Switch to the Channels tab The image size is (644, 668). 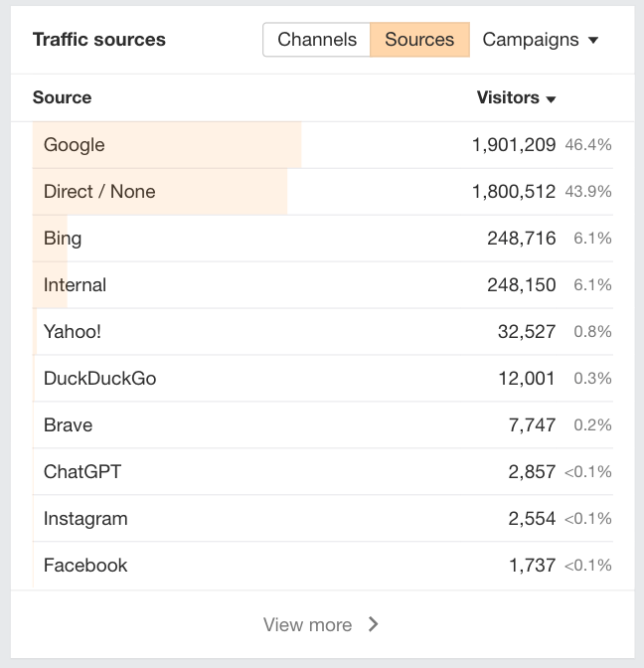pos(317,40)
